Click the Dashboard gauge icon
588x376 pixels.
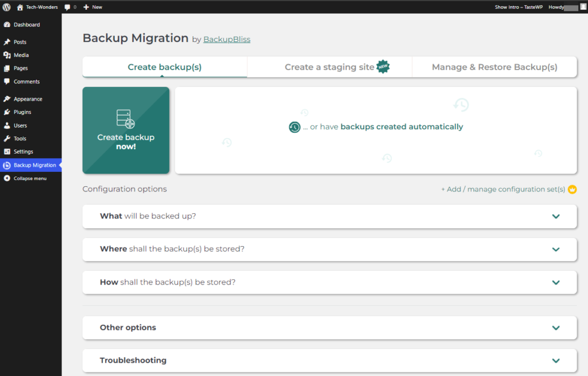pyautogui.click(x=7, y=24)
